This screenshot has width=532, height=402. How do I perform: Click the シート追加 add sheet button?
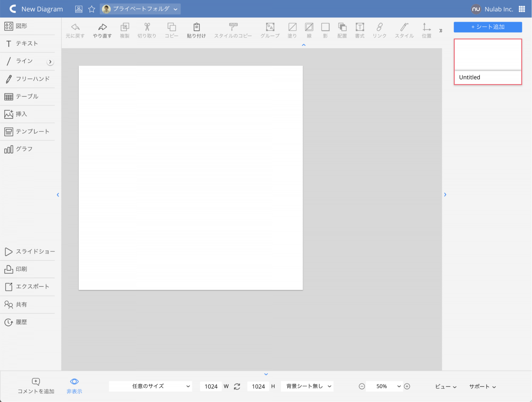[x=488, y=27]
